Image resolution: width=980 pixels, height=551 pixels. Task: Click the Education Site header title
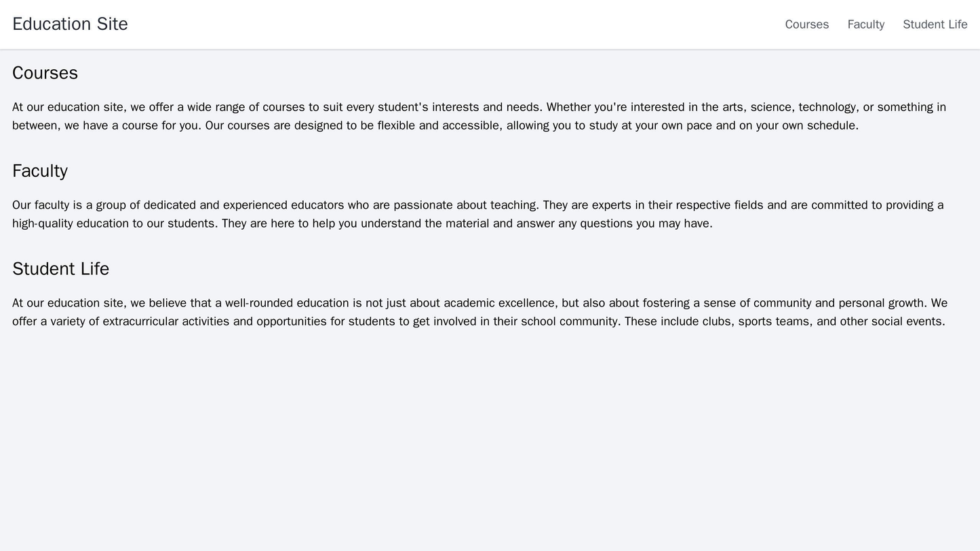pyautogui.click(x=70, y=24)
